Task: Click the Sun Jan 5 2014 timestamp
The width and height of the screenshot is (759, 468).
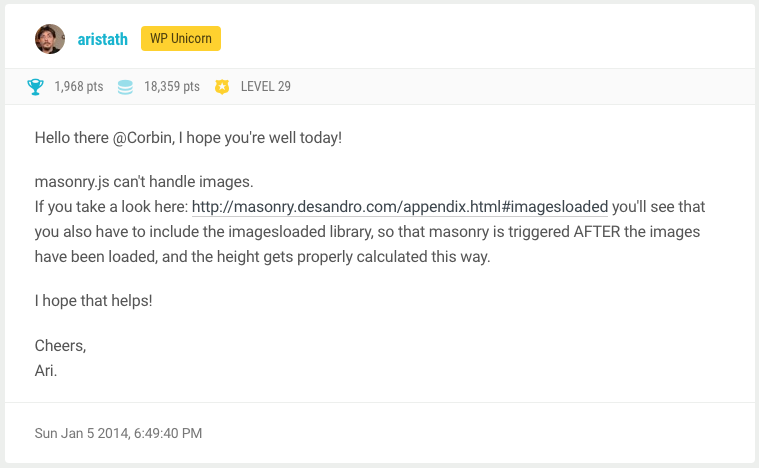Action: point(118,434)
